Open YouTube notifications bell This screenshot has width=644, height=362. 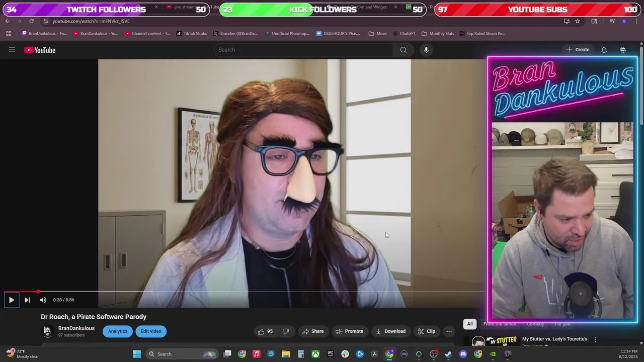tap(604, 50)
